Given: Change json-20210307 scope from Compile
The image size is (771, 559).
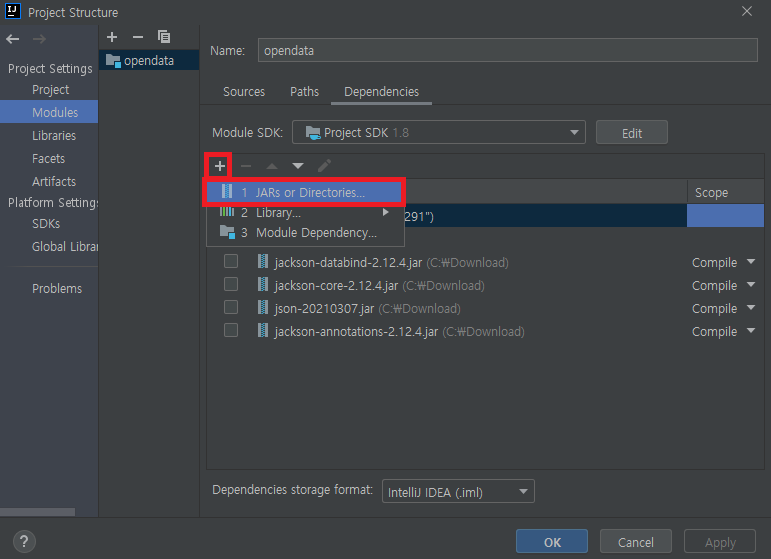Looking at the screenshot, I should coord(723,309).
